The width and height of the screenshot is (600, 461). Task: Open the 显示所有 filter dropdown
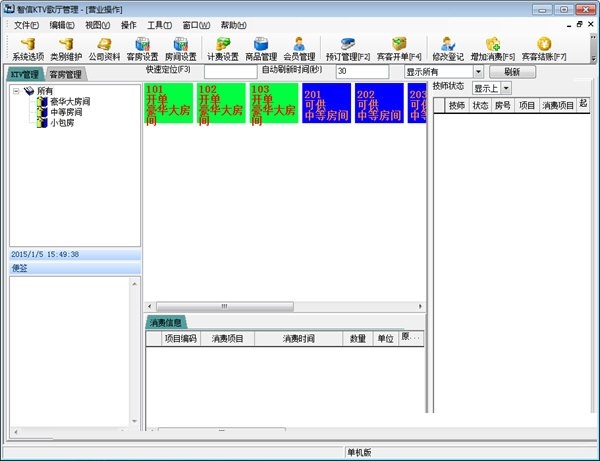pos(478,72)
